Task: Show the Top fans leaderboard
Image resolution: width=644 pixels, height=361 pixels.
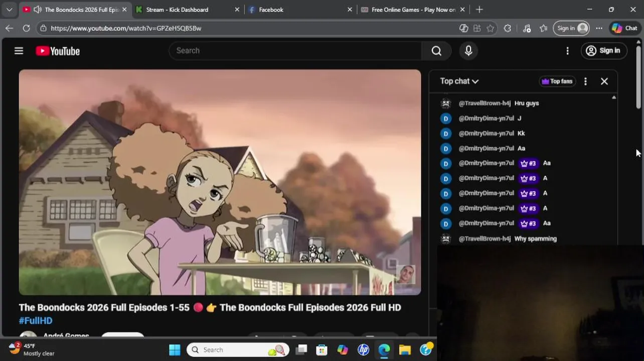Action: point(557,81)
